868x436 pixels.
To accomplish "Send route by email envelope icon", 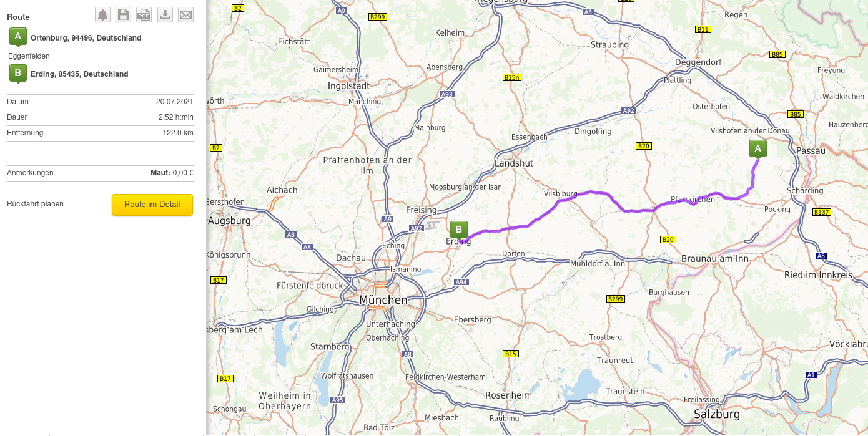I will pos(185,15).
